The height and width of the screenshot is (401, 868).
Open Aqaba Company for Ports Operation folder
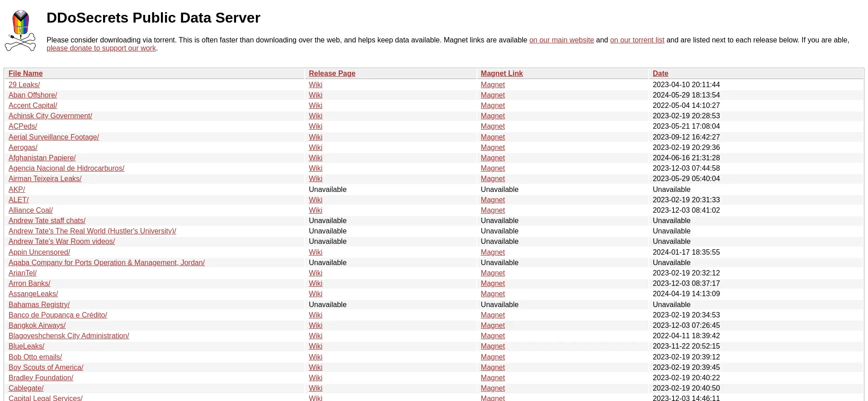pos(106,262)
